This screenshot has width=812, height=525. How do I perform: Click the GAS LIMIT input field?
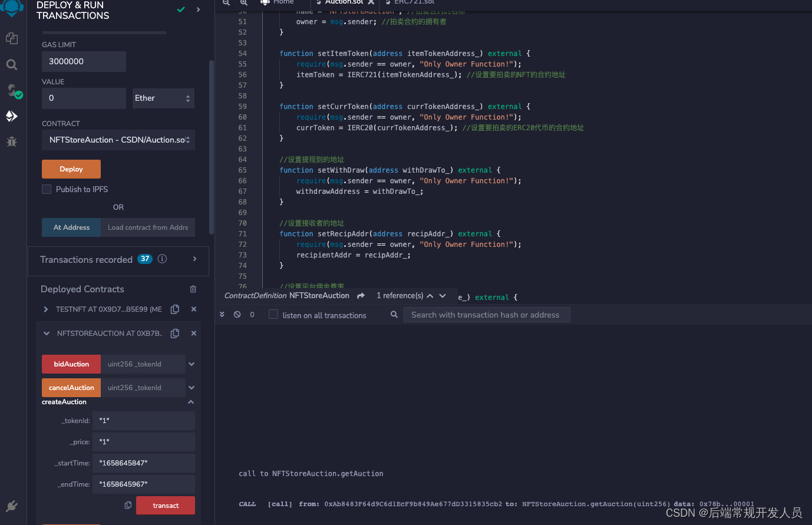84,61
